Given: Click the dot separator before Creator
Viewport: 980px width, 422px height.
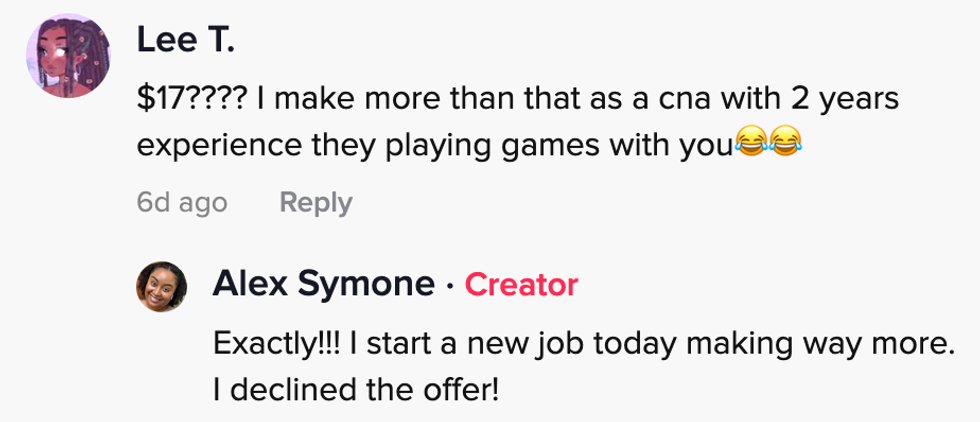Looking at the screenshot, I should click(x=450, y=286).
